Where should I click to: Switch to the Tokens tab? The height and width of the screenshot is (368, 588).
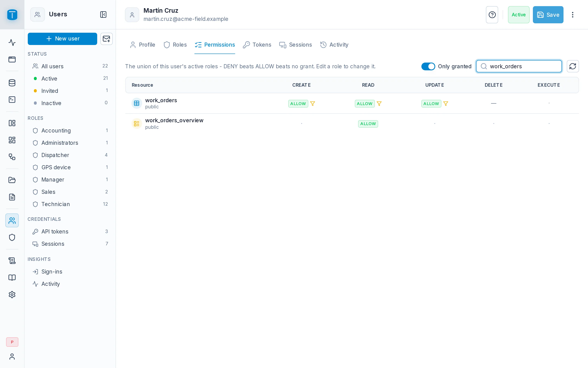point(257,45)
